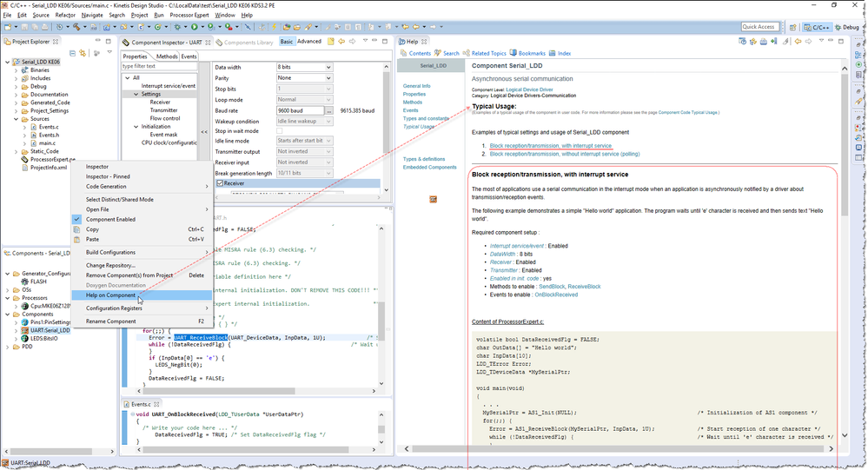Switch to the Debug perspective
The width and height of the screenshot is (868, 470).
coord(847,27)
